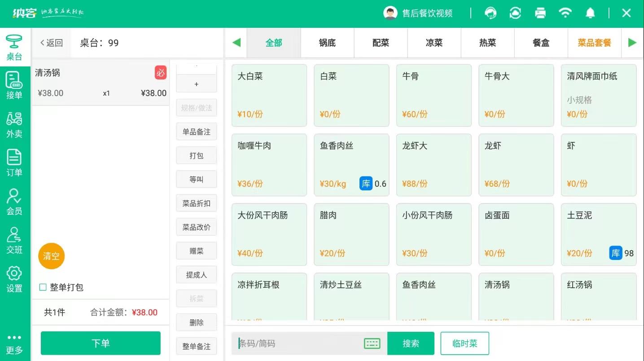Open the 菜品套餐 tab

pyautogui.click(x=594, y=43)
